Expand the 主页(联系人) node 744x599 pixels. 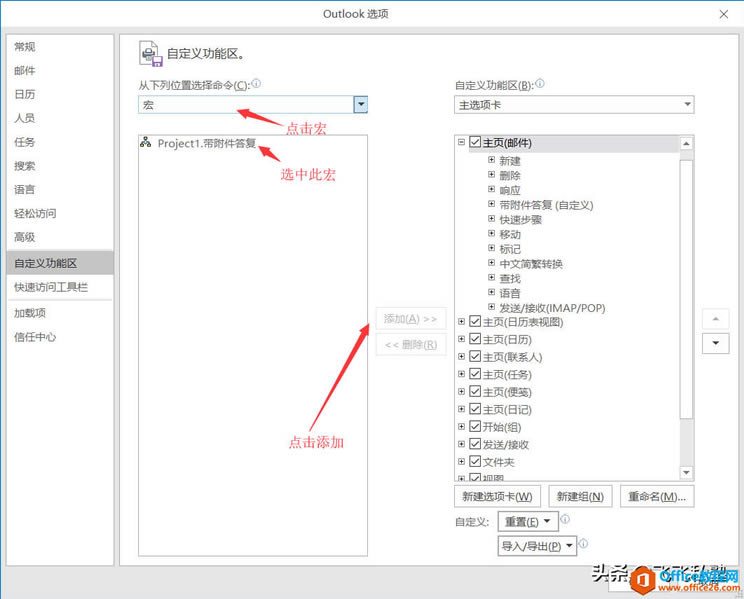click(461, 356)
